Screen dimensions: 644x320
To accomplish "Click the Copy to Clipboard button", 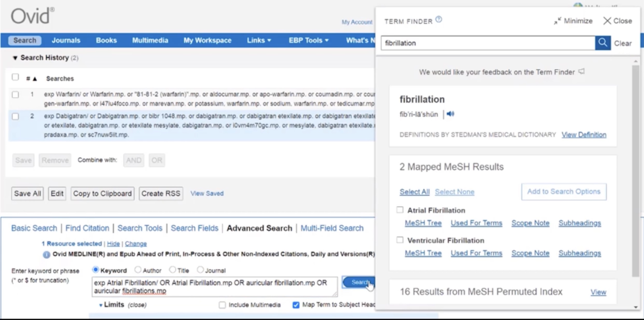I will [x=102, y=194].
